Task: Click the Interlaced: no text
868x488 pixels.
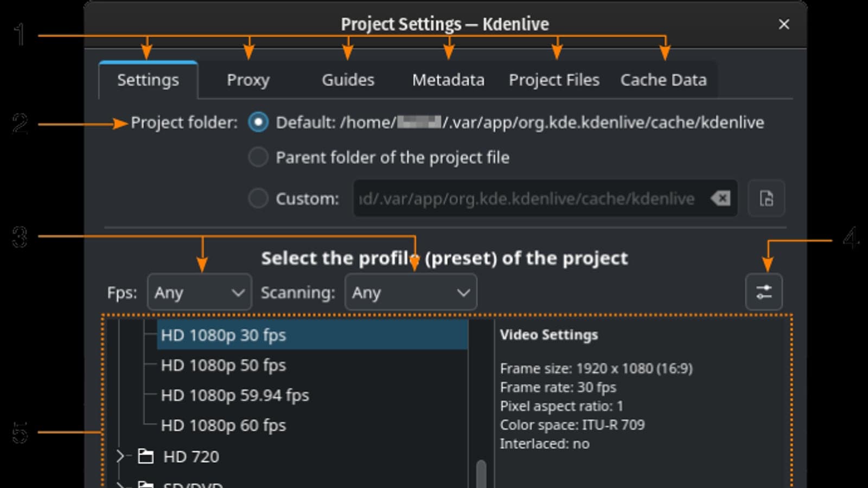Action: (x=545, y=444)
